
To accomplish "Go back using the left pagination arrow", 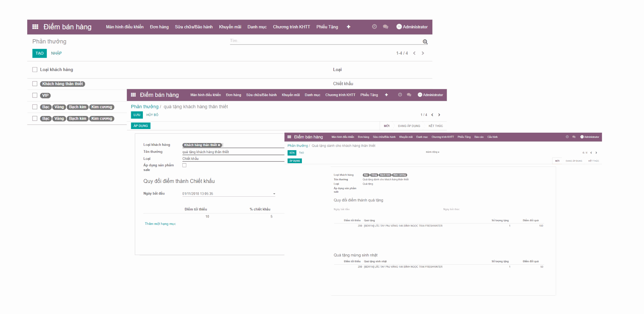I will click(414, 53).
